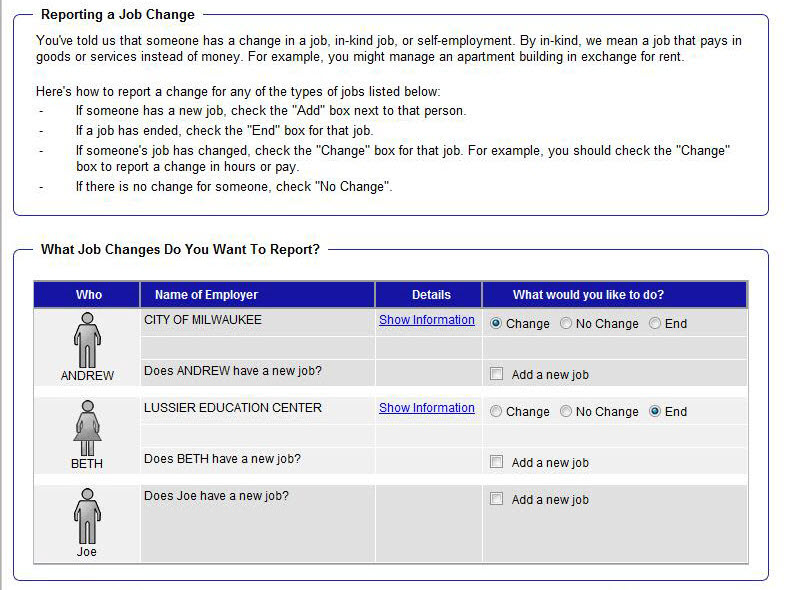Viewport: 793px width, 590px height.
Task: Select No Change for Lussier Education Center
Action: [x=566, y=412]
